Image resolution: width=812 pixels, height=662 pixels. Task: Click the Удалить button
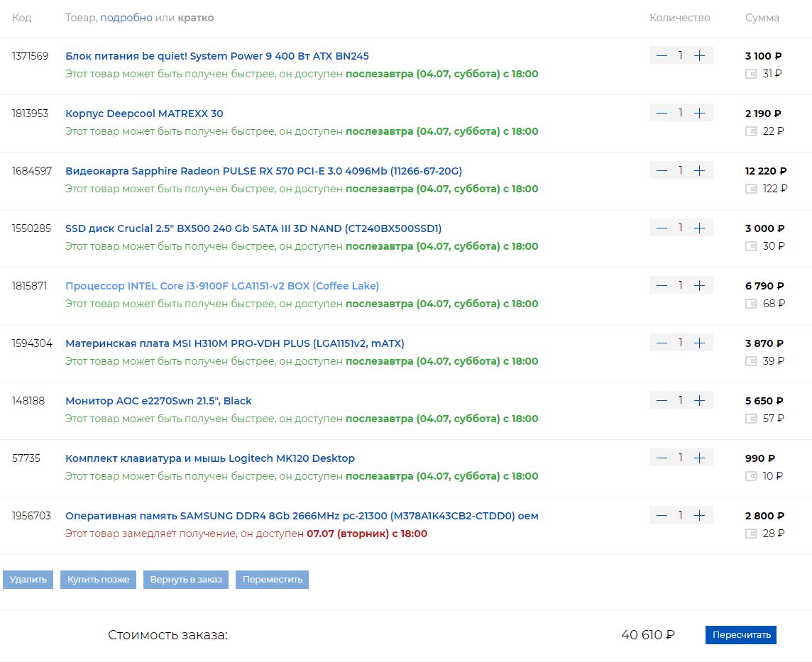[x=28, y=580]
